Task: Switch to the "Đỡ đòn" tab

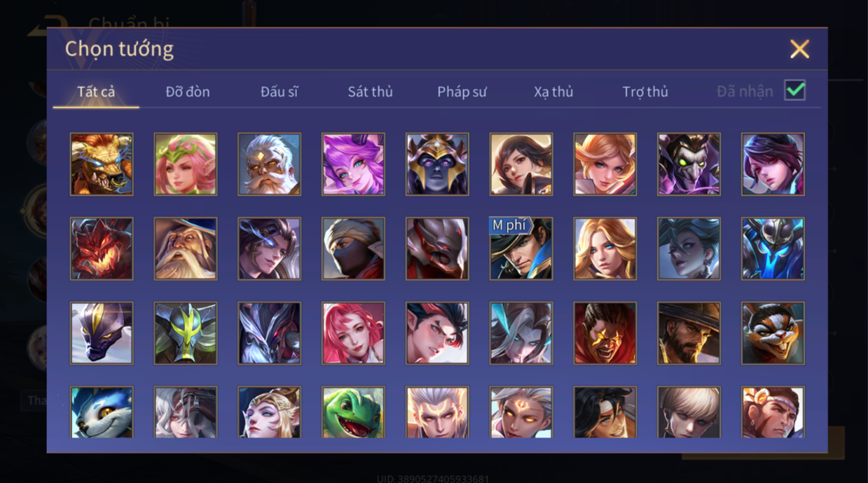Action: pos(188,92)
